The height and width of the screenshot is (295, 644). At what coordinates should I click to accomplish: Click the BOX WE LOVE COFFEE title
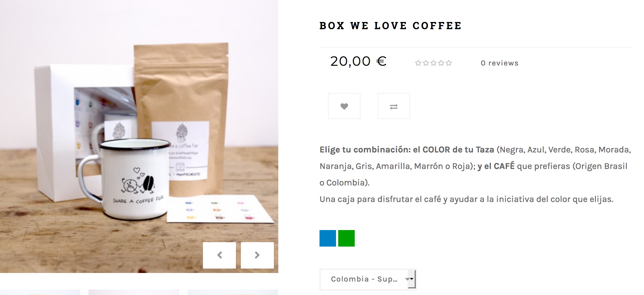coord(390,26)
